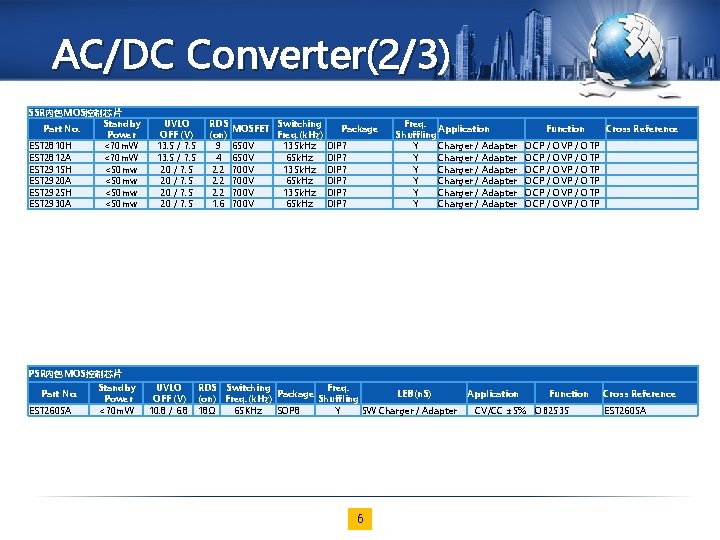Viewport: 720px width, 540px height.
Task: Click Freq. Shuffling header in SSR table
Action: (x=415, y=129)
